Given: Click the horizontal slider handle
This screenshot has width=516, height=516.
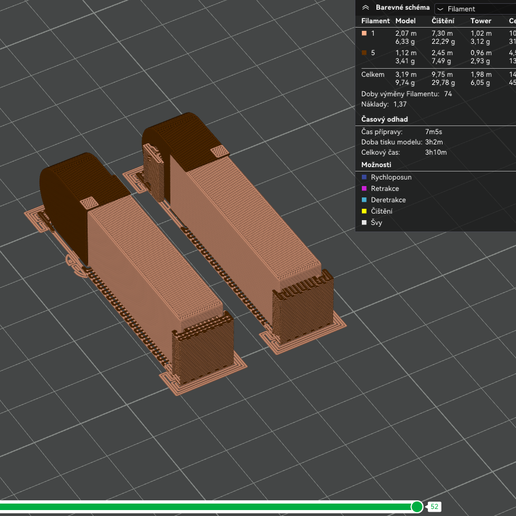Looking at the screenshot, I should [x=417, y=507].
